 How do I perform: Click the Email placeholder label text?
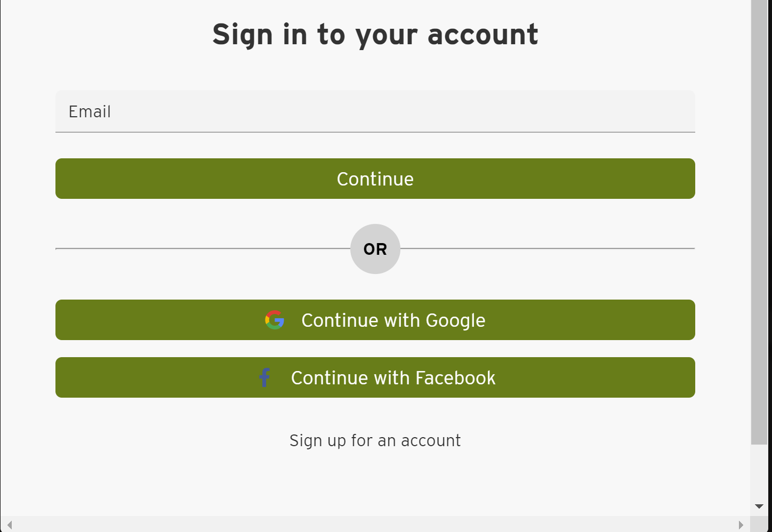[x=90, y=111]
